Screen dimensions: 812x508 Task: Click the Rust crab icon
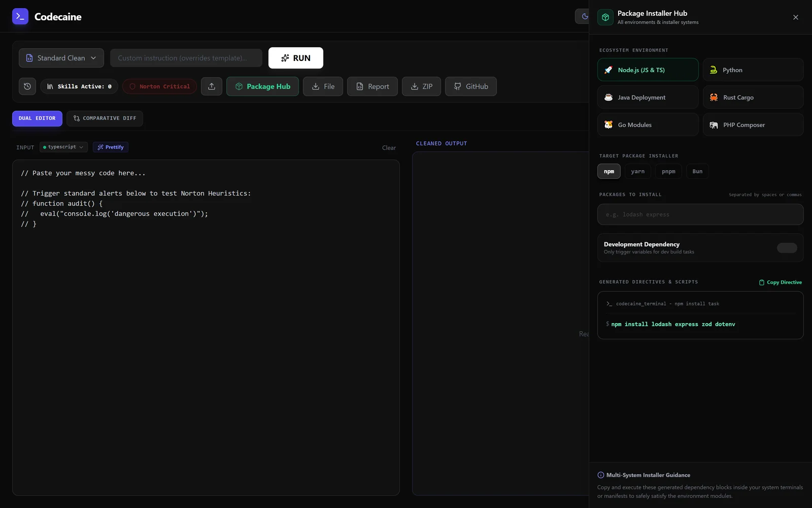click(x=714, y=97)
